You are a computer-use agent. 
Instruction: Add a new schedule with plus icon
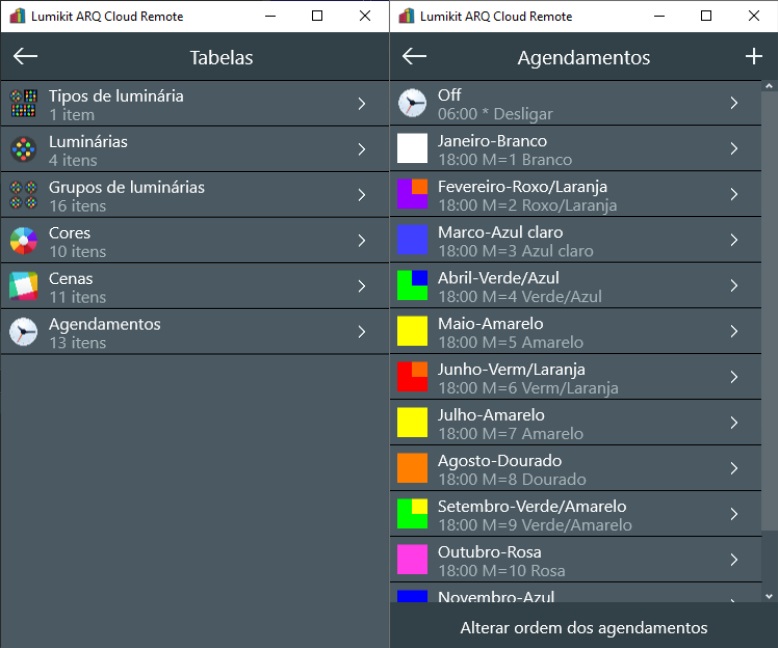(754, 57)
